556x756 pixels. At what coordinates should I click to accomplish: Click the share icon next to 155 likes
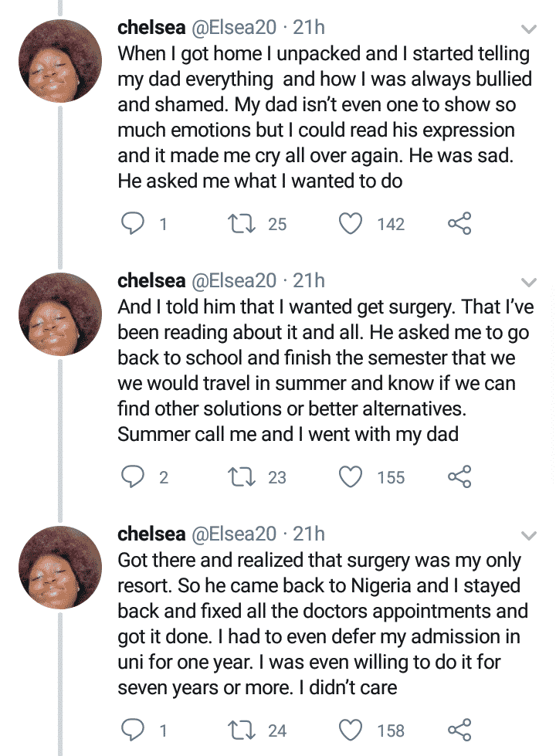point(461,477)
